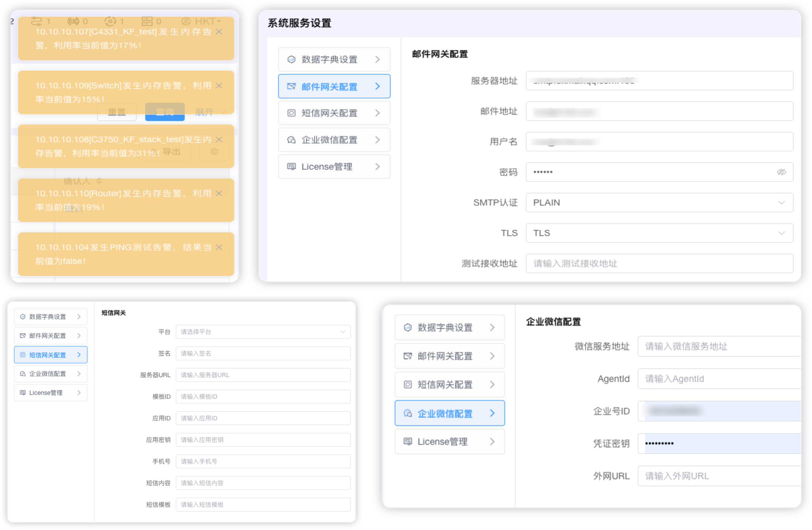This screenshot has width=812, height=530.
Task: Open 邮件网关配置 in the 企业微信配置 panel's menu
Action: pyautogui.click(x=449, y=356)
